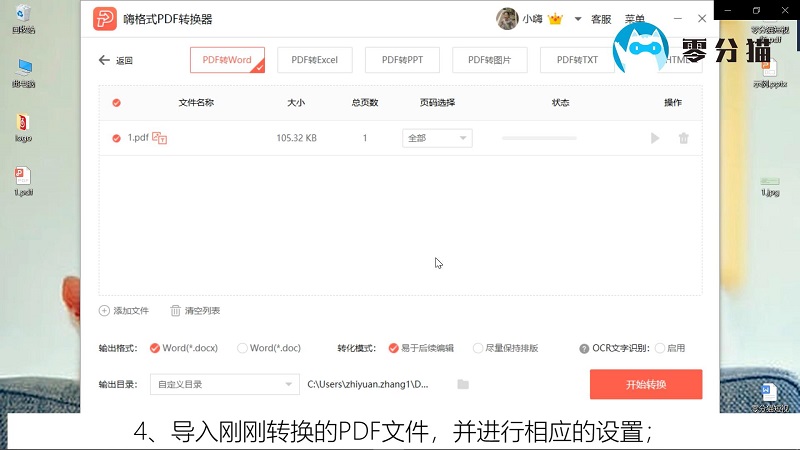This screenshot has height=450, width=800.
Task: Click the 大小 column header
Action: click(x=296, y=103)
